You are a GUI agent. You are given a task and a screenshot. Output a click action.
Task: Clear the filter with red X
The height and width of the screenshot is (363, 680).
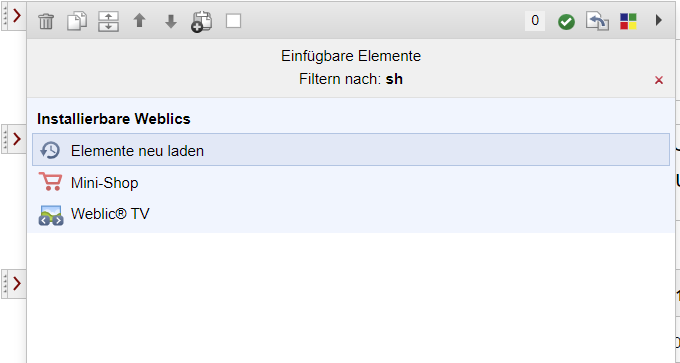[x=659, y=80]
